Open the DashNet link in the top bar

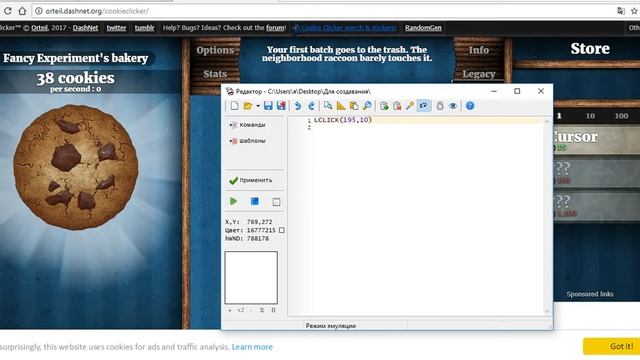(85, 28)
